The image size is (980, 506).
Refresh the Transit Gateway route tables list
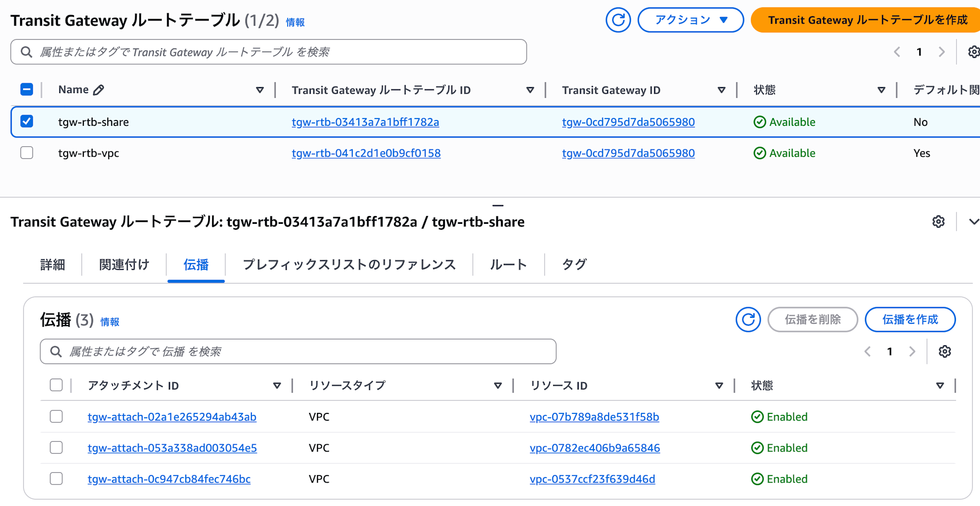point(618,20)
